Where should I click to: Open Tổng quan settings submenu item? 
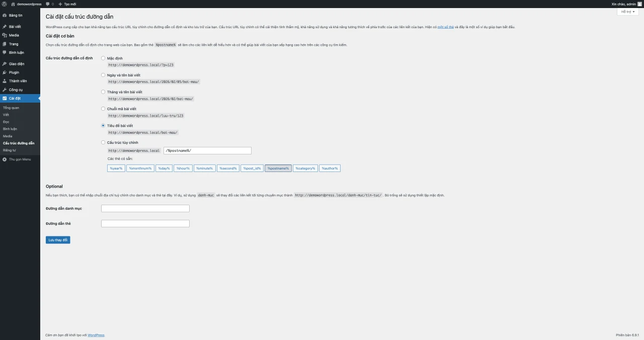point(11,108)
